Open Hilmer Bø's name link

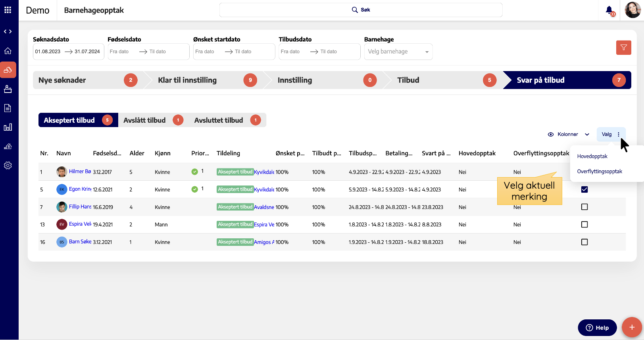click(80, 171)
